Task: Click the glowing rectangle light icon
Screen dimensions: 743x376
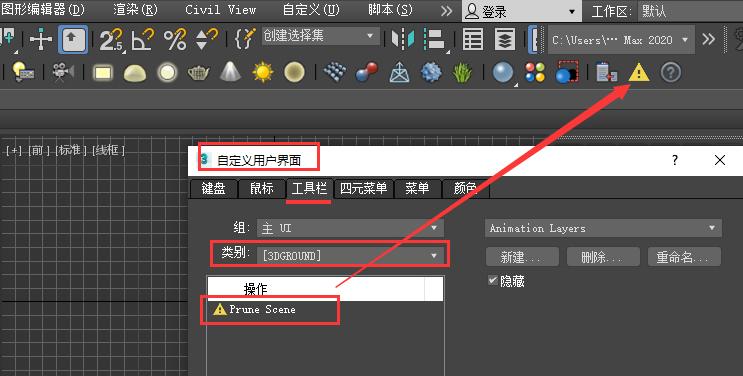Action: click(102, 73)
